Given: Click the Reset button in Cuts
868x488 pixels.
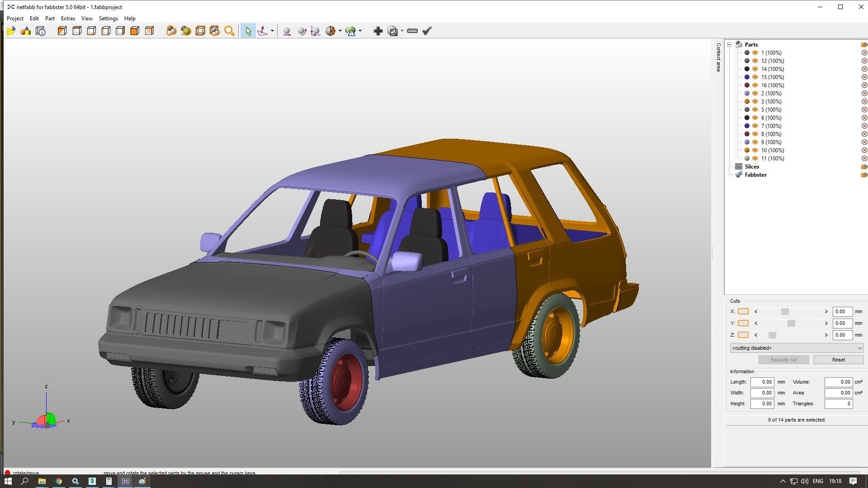Looking at the screenshot, I should coord(838,360).
